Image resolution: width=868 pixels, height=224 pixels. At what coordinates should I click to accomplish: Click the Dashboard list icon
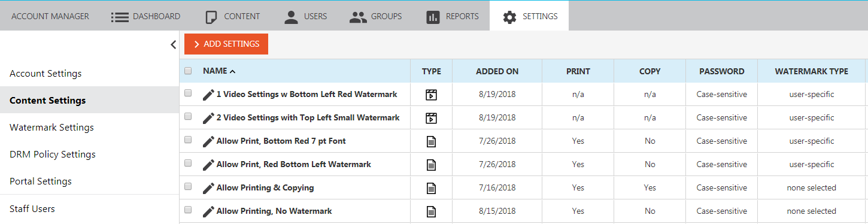click(x=120, y=17)
